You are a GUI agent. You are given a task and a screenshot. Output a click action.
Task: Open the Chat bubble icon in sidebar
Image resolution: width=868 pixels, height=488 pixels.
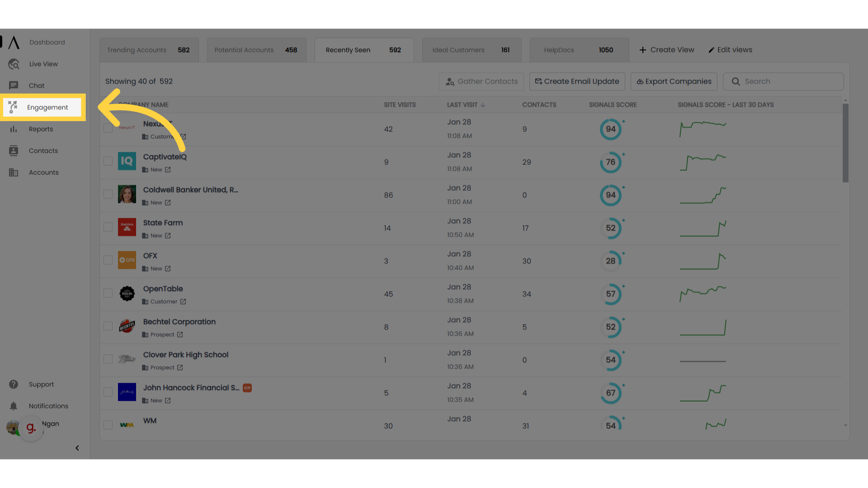pyautogui.click(x=14, y=85)
